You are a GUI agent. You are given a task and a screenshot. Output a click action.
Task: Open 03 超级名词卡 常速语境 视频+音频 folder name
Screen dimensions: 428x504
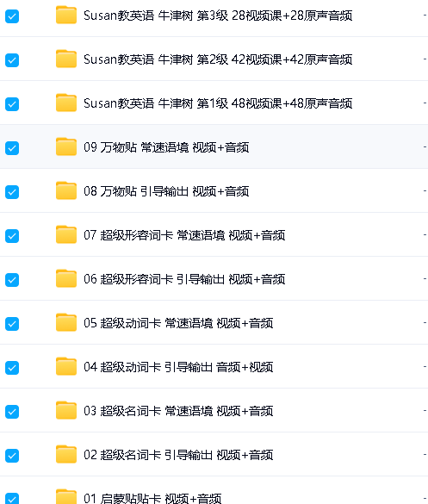tap(178, 411)
